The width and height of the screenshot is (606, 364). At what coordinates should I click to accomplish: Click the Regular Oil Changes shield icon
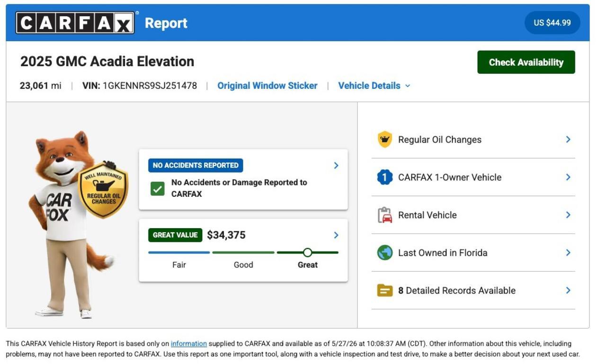pos(384,140)
